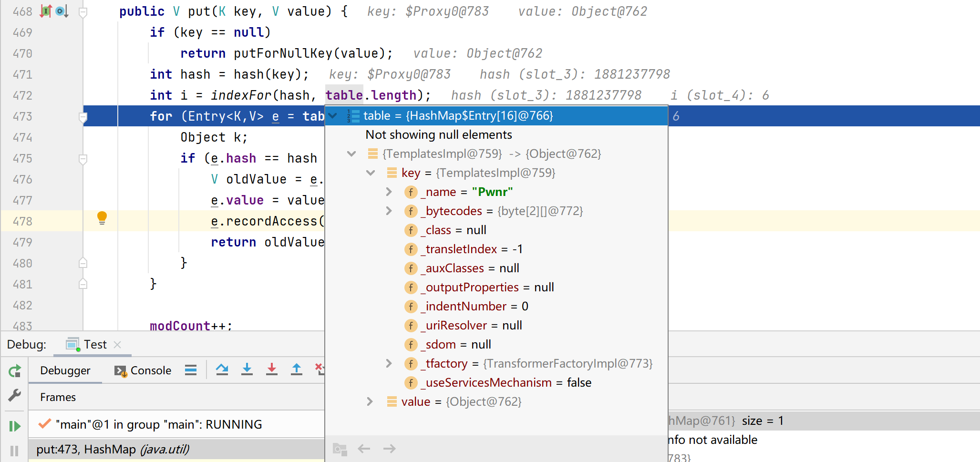Expand the _tfactory TransformerFactoryImpl field
This screenshot has height=462, width=980.
click(x=389, y=364)
